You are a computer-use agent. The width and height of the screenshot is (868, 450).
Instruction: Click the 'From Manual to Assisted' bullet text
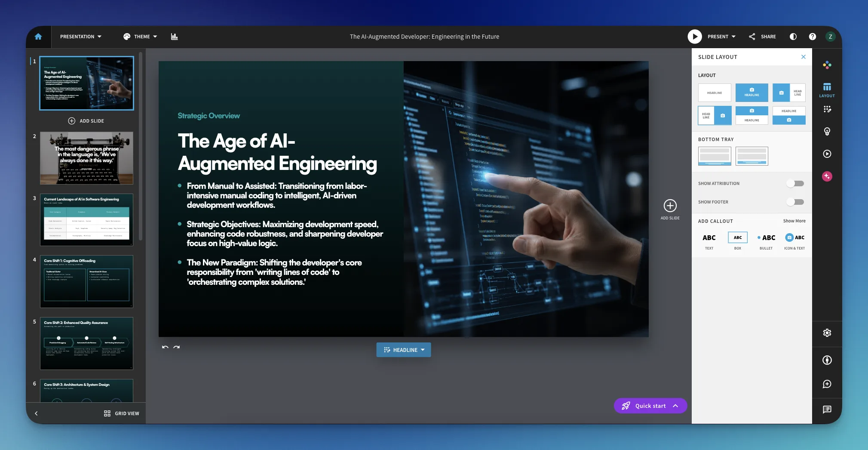pyautogui.click(x=277, y=195)
